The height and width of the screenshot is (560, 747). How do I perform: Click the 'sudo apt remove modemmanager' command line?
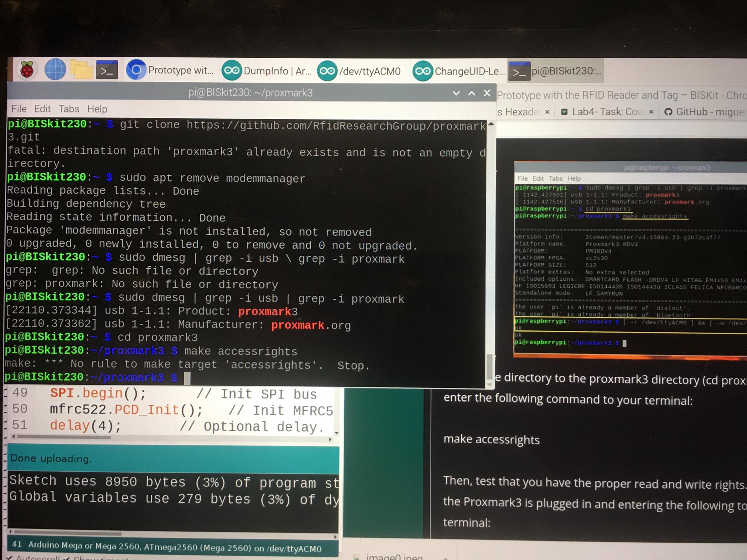pos(156,178)
